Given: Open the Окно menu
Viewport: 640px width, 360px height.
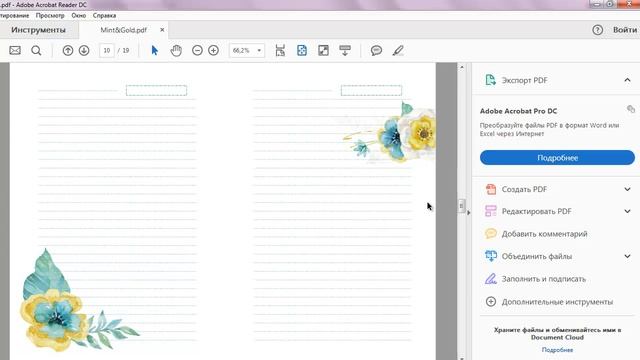Looking at the screenshot, I should click(x=79, y=16).
